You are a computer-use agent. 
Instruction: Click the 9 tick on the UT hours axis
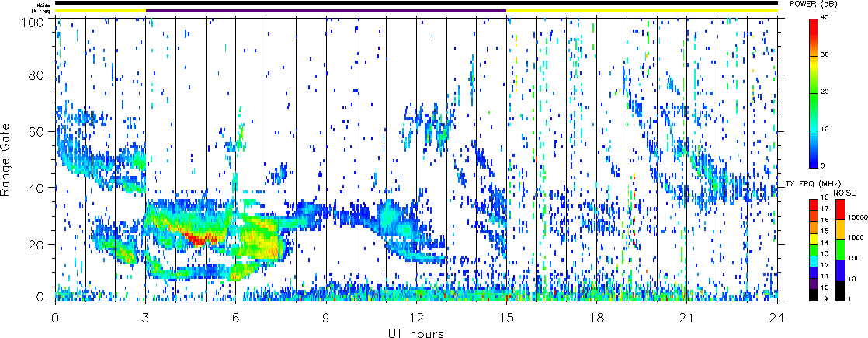[x=326, y=318]
